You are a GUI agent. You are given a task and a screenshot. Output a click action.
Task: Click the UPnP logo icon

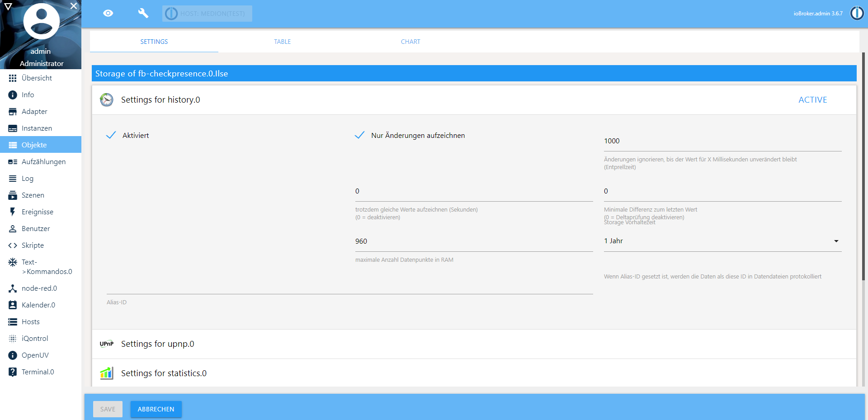tap(107, 344)
